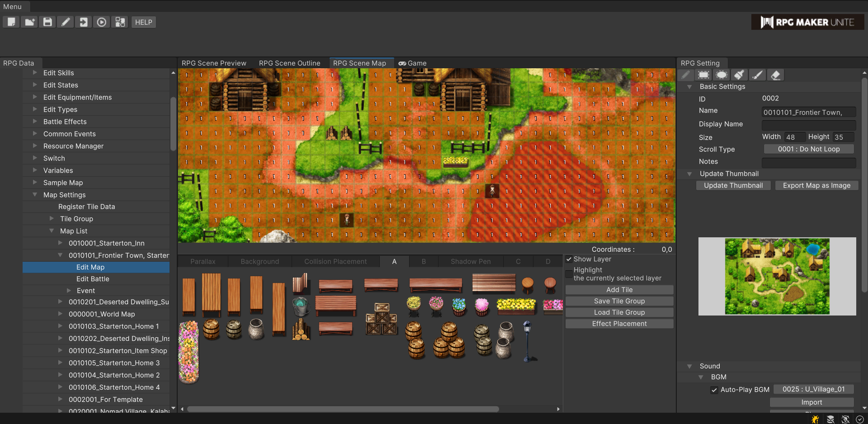Pick the ellipse selection tool
This screenshot has width=868, height=424.
(x=722, y=75)
